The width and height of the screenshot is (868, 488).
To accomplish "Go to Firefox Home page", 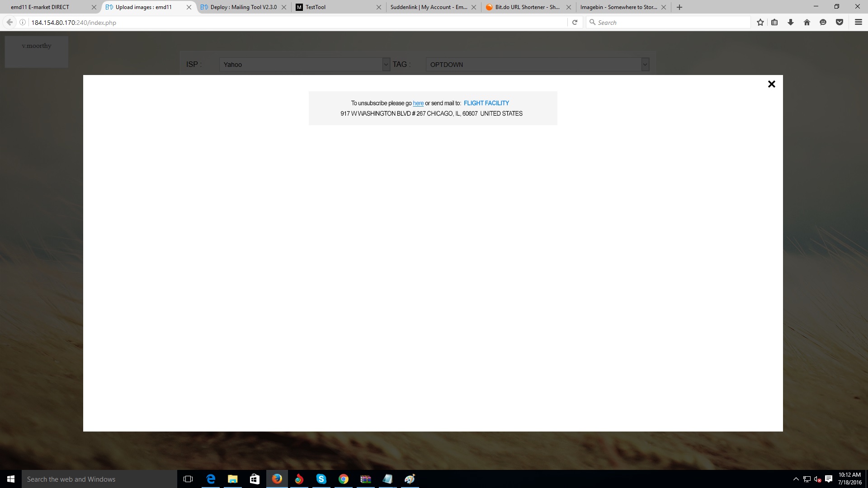I will tap(807, 22).
